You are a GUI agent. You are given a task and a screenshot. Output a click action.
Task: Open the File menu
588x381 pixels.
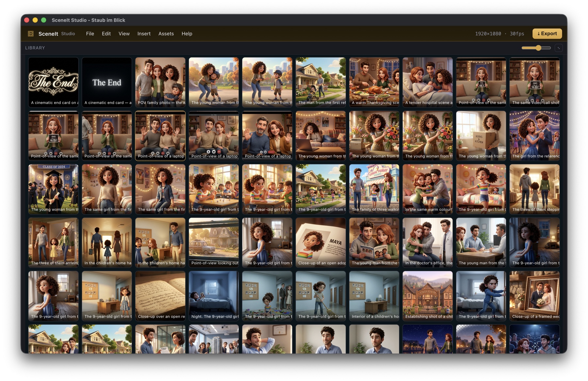tap(90, 34)
